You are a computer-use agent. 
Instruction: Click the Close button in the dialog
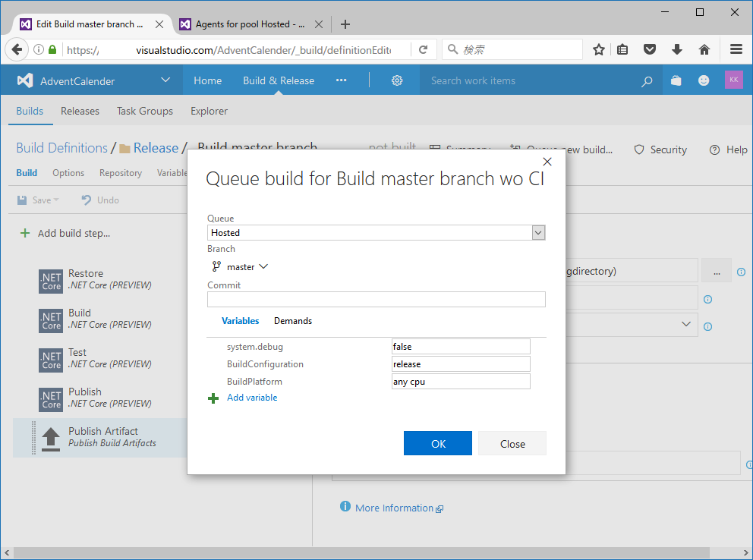tap(512, 443)
